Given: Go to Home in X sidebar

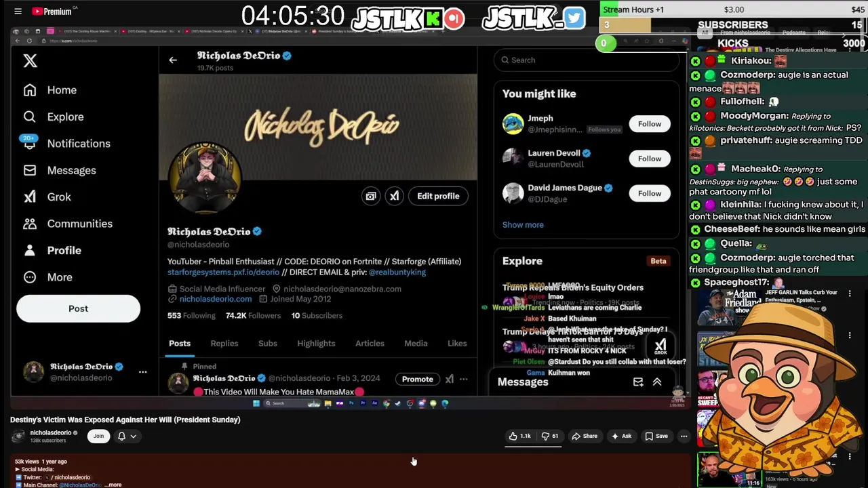Looking at the screenshot, I should (50, 90).
